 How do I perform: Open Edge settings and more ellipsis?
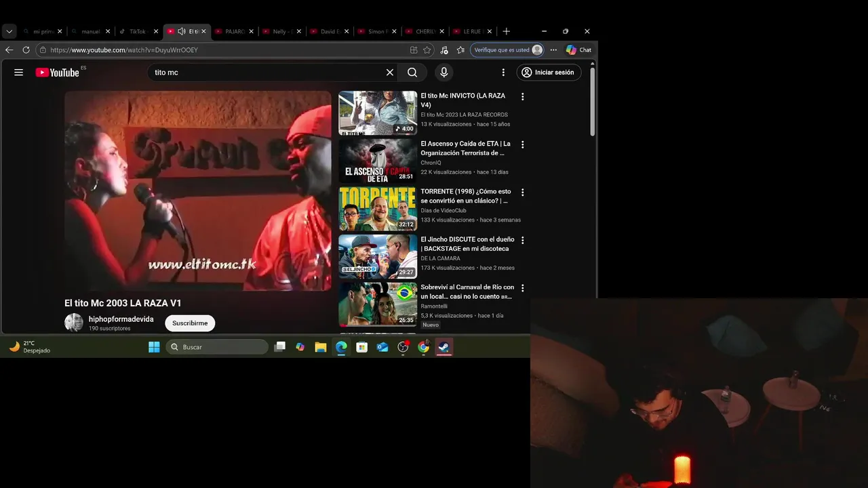(553, 50)
